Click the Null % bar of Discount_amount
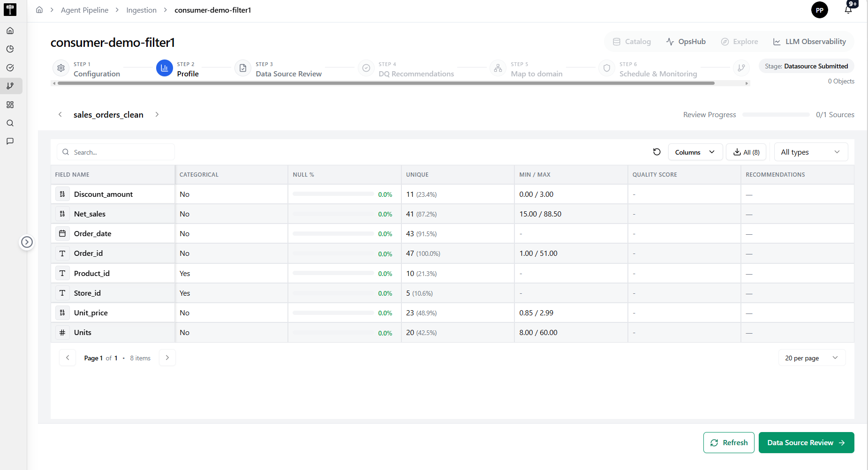The width and height of the screenshot is (868, 470). (333, 194)
